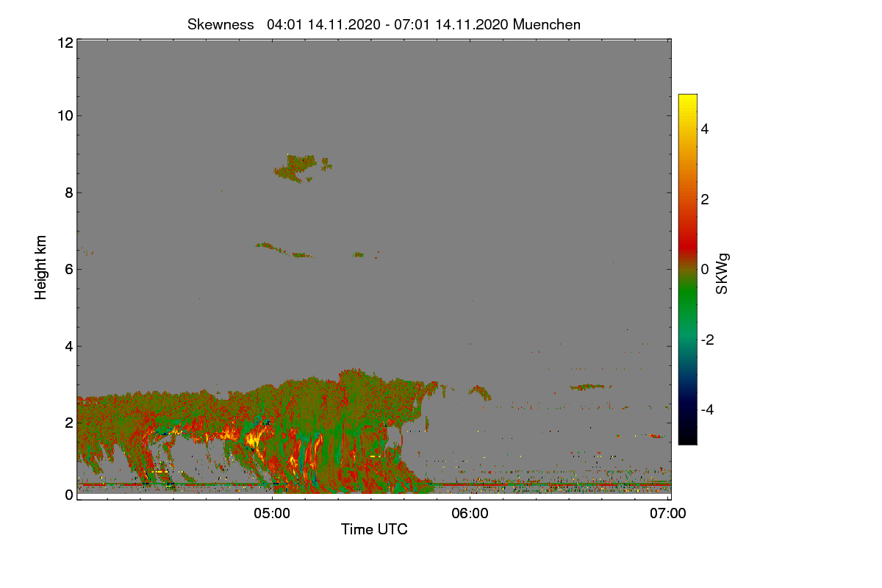882x588 pixels.
Task: Click the 07:00 time axis label
Action: [x=668, y=514]
